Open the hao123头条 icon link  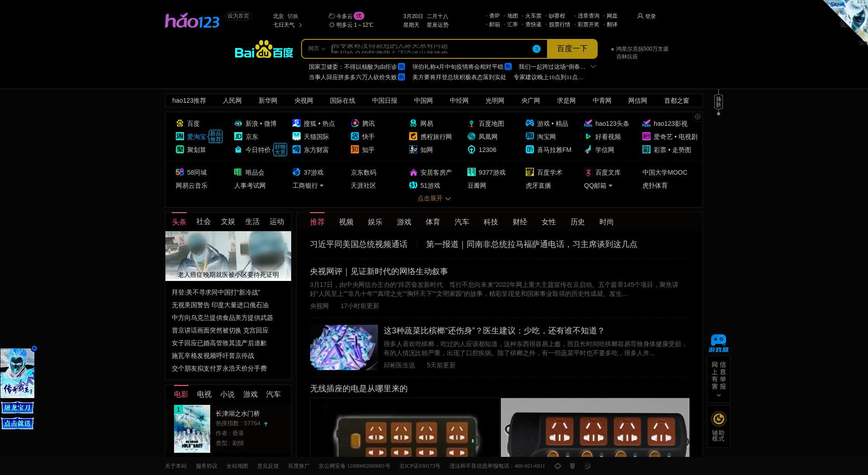tap(588, 123)
